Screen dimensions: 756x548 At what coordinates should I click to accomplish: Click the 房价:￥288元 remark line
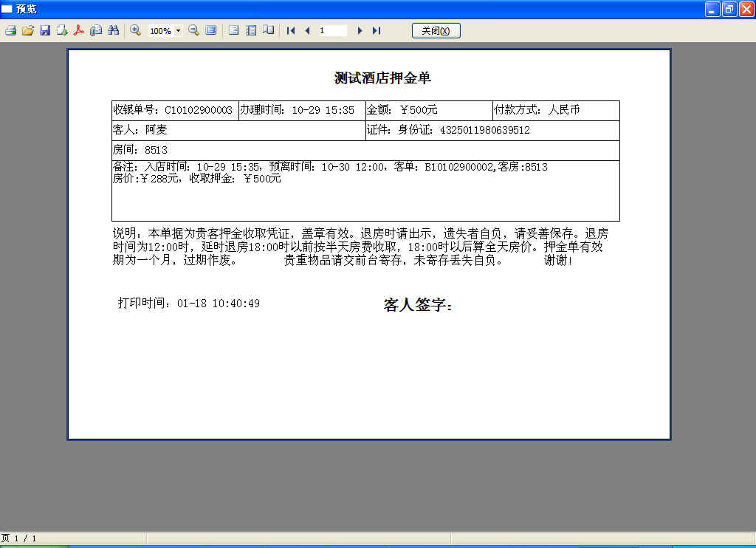(196, 179)
